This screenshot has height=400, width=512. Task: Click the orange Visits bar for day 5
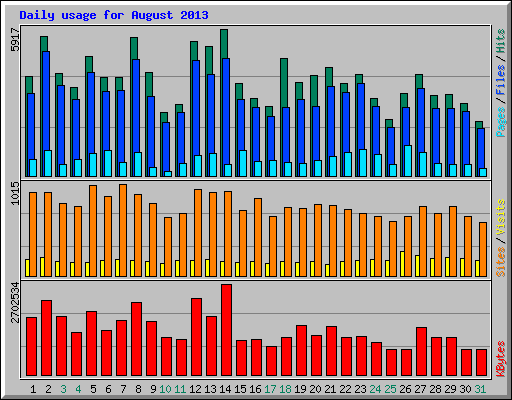coord(93,231)
